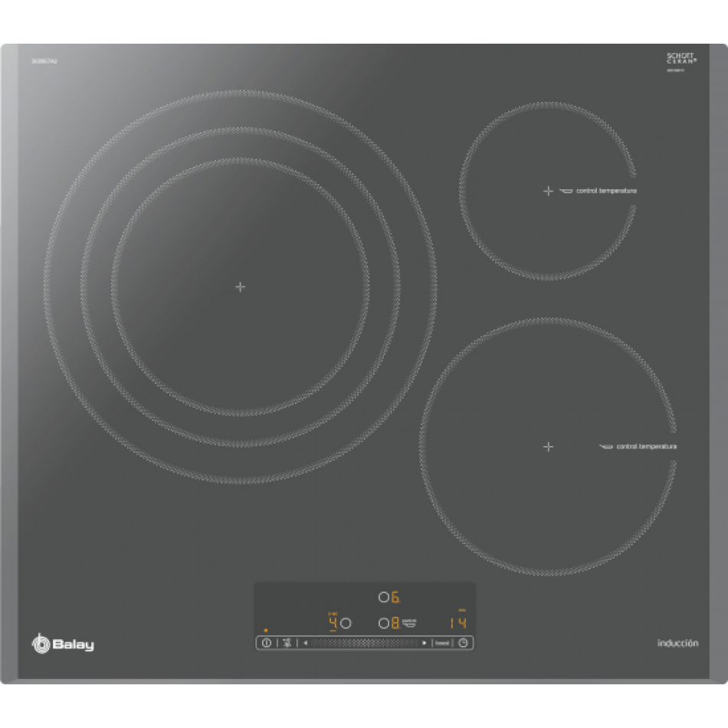This screenshot has width=728, height=728.
Task: Select the bottom-right zone circle beside 8
Action: (382, 623)
